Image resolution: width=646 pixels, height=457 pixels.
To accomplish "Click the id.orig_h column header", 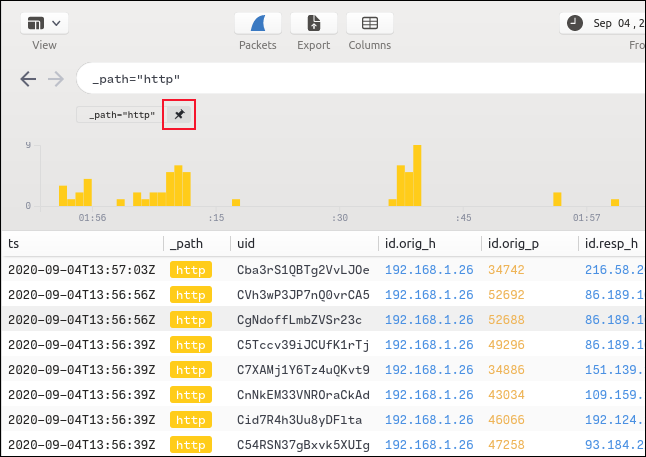I will [x=410, y=244].
